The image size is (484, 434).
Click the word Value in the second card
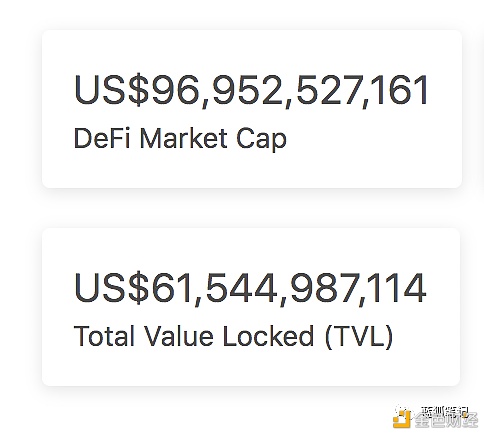tap(178, 336)
